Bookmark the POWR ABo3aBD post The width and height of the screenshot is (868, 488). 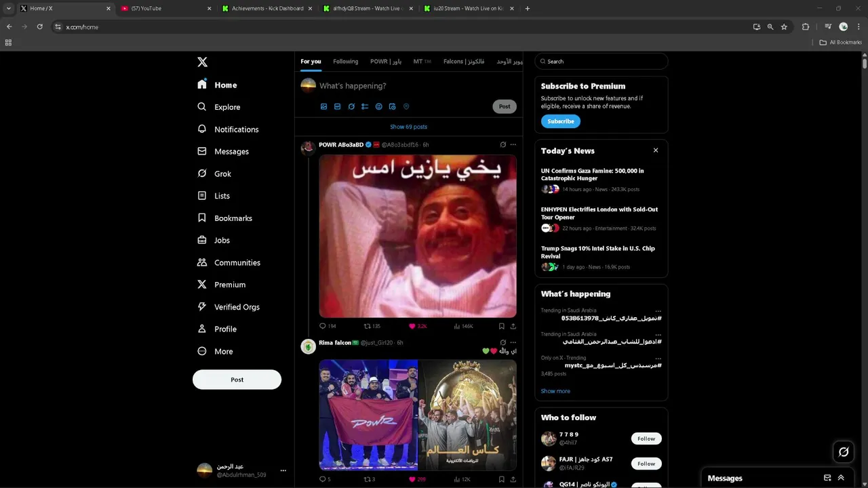(x=501, y=326)
